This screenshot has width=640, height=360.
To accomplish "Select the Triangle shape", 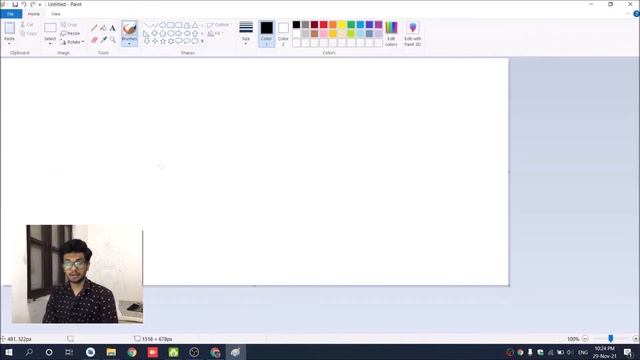I will pyautogui.click(x=195, y=25).
